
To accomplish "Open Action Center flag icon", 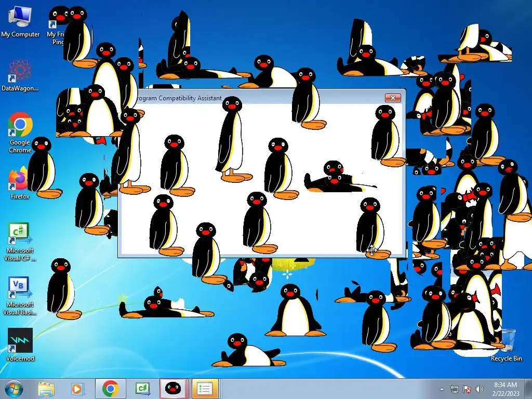I will point(467,389).
